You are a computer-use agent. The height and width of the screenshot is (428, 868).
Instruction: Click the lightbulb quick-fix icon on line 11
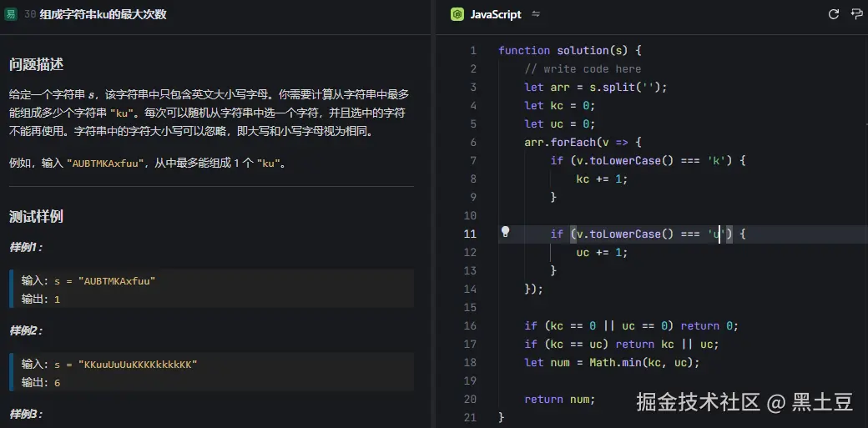[x=505, y=233]
